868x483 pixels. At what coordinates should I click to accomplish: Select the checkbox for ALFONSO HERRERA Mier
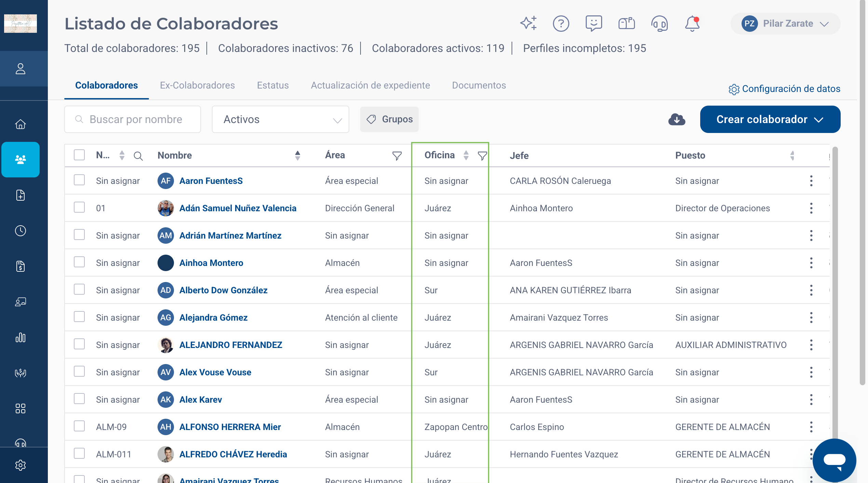pyautogui.click(x=79, y=426)
